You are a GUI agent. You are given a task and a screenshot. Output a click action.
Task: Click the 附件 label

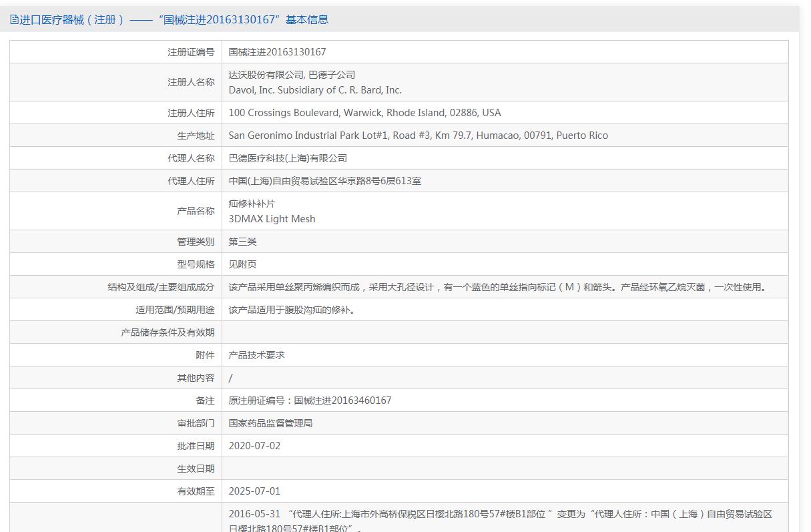(205, 355)
